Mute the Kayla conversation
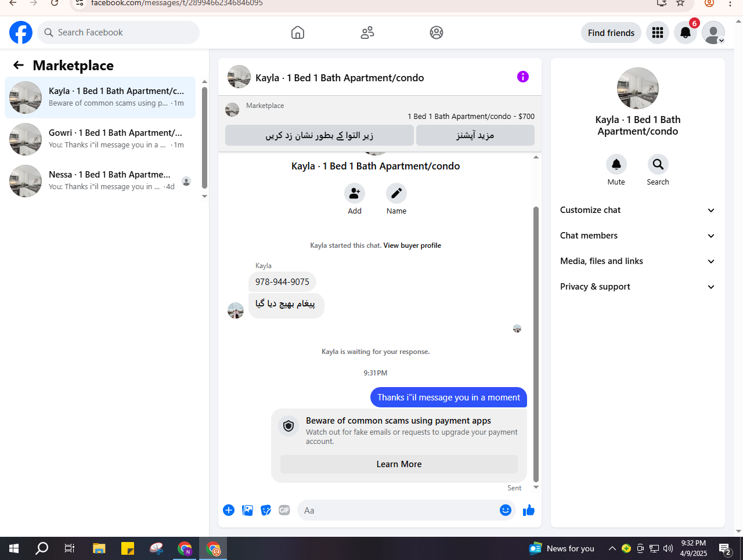 [616, 164]
